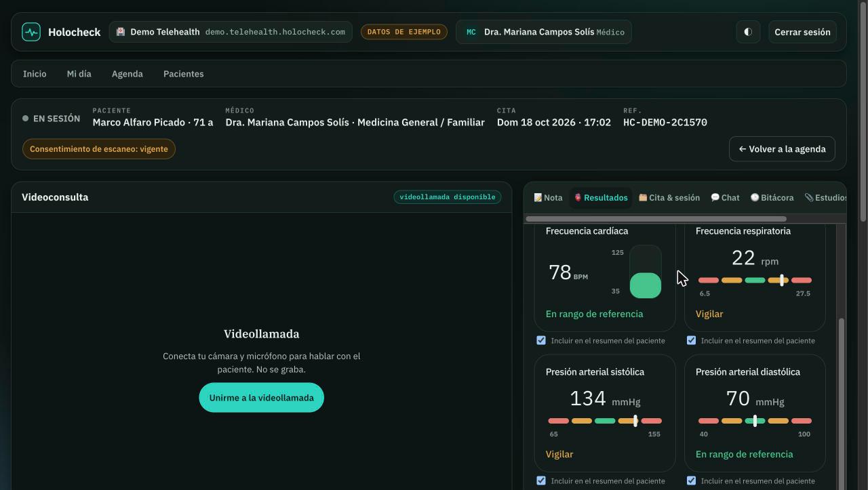Click the heart icon on Resultados tab
The image size is (868, 490).
[578, 198]
